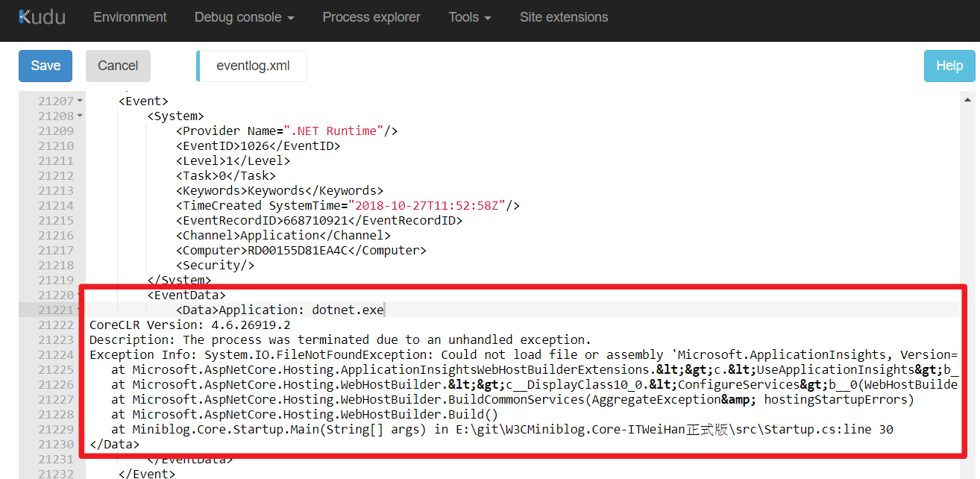This screenshot has height=479, width=980.
Task: Go to Site extensions
Action: coord(564,17)
